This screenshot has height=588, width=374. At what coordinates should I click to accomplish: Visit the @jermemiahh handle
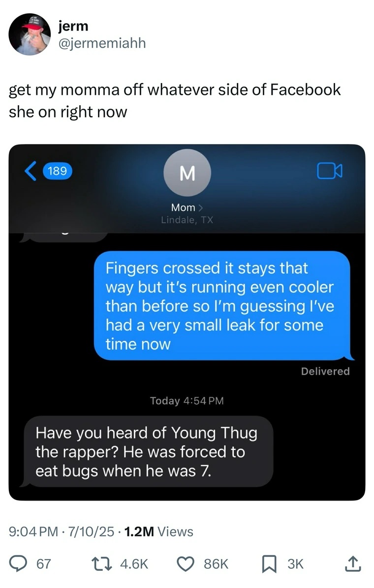pos(102,43)
